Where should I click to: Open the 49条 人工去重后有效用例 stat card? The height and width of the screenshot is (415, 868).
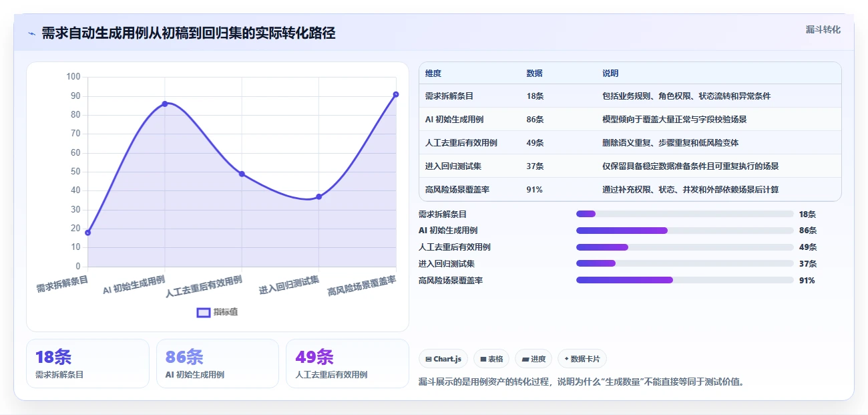tap(347, 364)
